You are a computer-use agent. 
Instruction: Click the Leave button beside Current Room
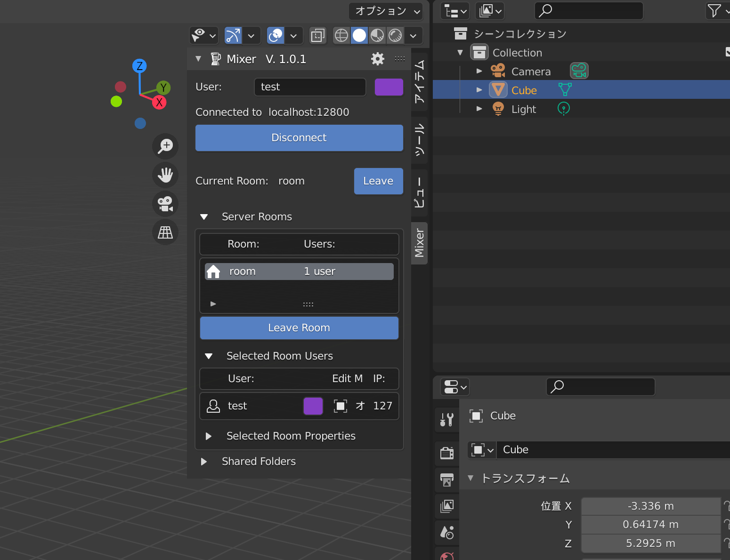point(378,181)
